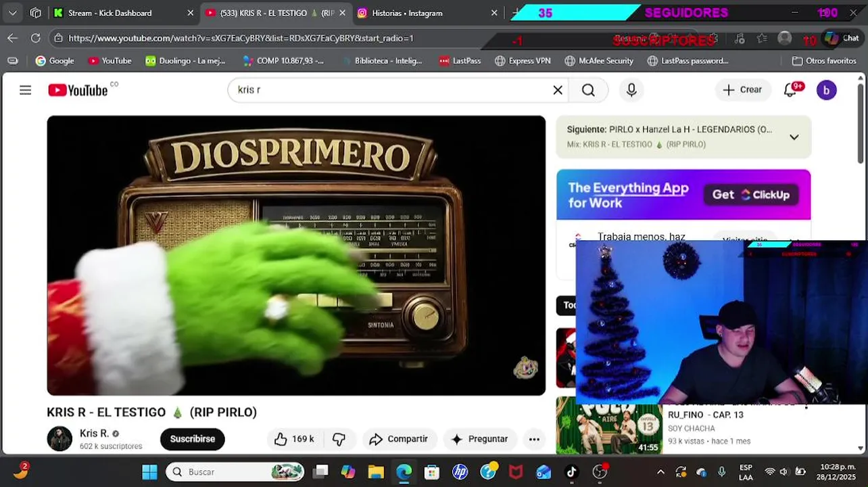Open McAfee from the taskbar
This screenshot has height=487, width=868.
click(516, 472)
